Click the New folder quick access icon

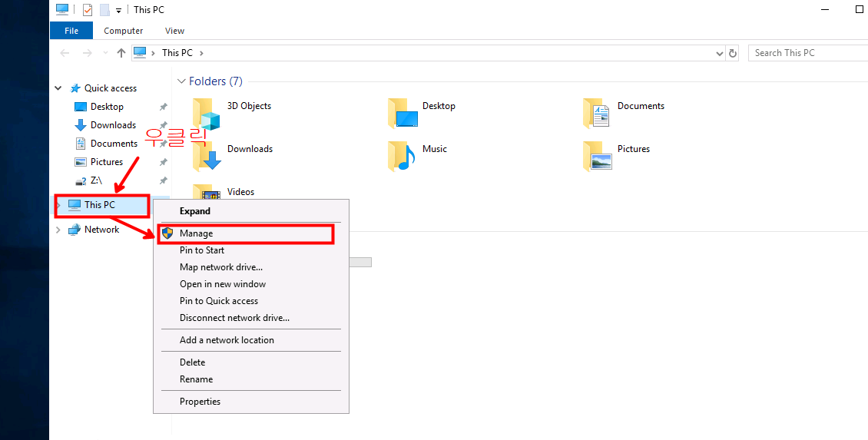click(x=104, y=10)
